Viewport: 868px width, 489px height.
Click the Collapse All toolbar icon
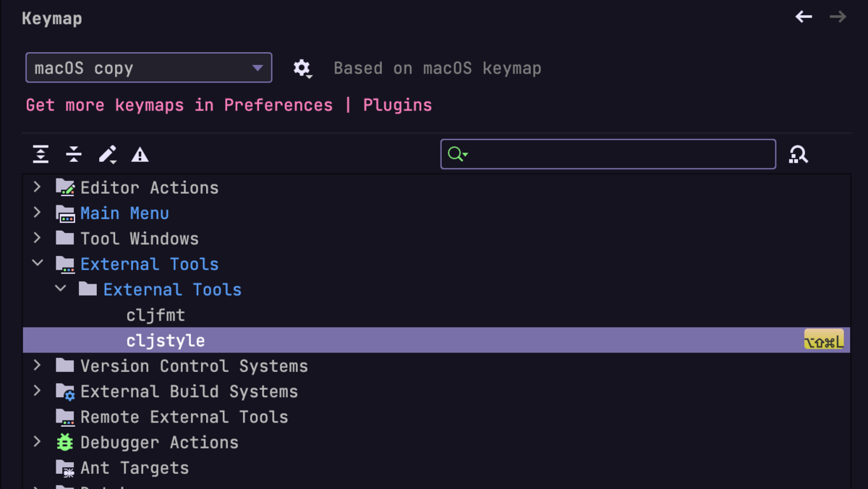pyautogui.click(x=74, y=154)
